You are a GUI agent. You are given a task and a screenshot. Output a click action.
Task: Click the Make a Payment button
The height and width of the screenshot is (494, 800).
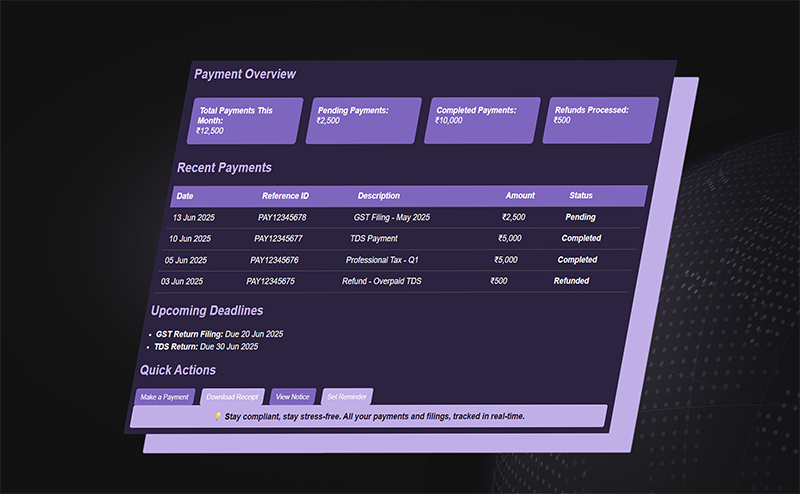click(164, 397)
